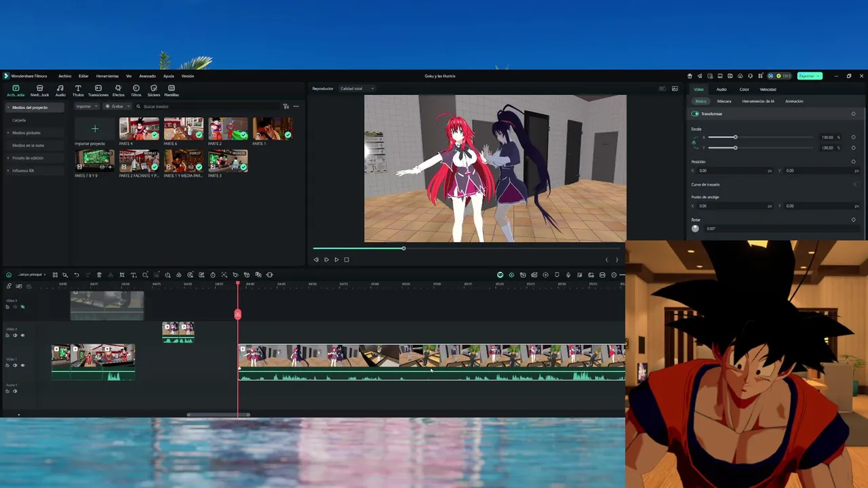Click the speed stopwatch icon in timeline toolbar

click(213, 274)
